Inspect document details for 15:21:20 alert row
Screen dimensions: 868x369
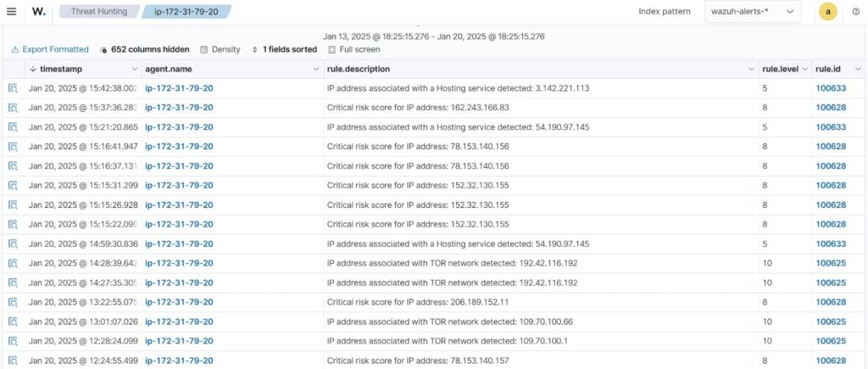(x=14, y=127)
